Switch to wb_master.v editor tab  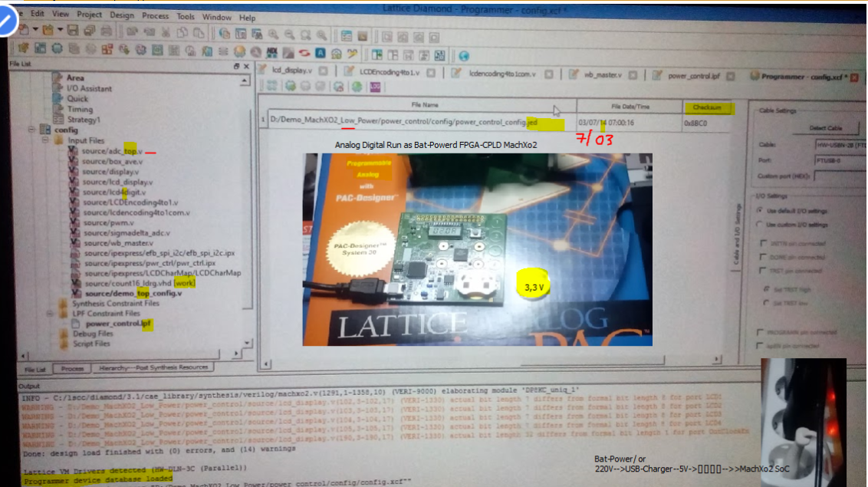603,74
